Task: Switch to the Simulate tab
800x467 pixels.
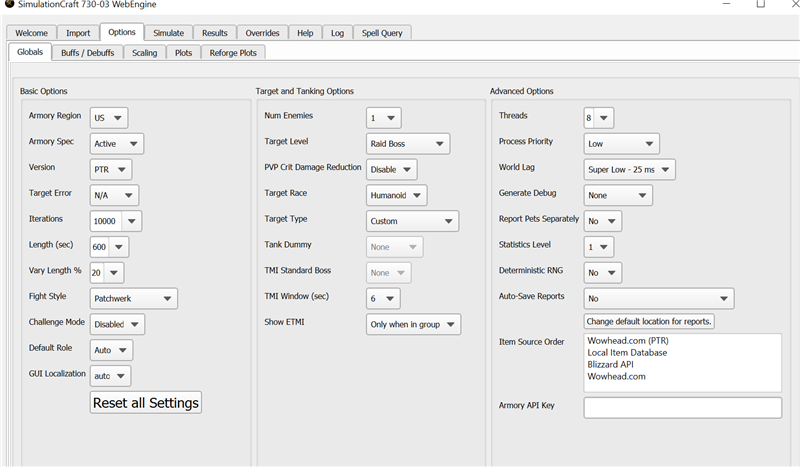Action: [168, 33]
